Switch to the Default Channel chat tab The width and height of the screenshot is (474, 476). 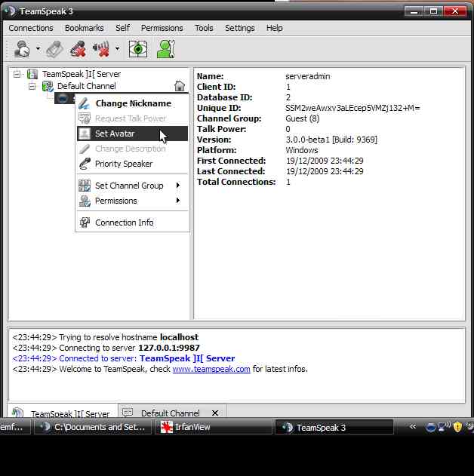click(171, 413)
